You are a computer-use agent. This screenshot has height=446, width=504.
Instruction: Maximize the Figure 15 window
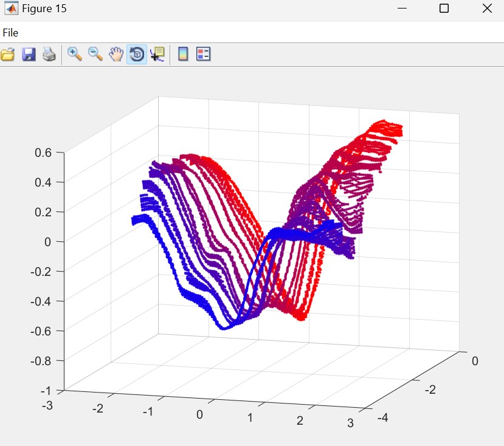click(444, 9)
